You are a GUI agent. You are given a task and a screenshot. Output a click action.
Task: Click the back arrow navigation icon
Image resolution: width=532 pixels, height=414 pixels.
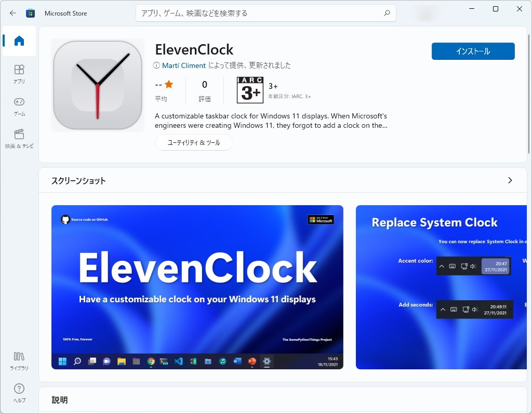tap(12, 13)
